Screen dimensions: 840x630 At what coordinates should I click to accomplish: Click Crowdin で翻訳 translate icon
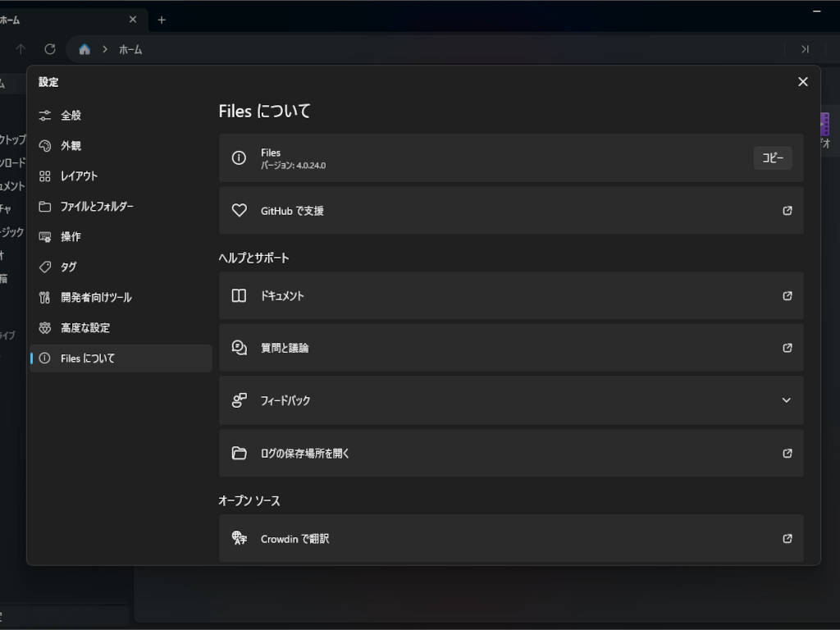tap(239, 539)
